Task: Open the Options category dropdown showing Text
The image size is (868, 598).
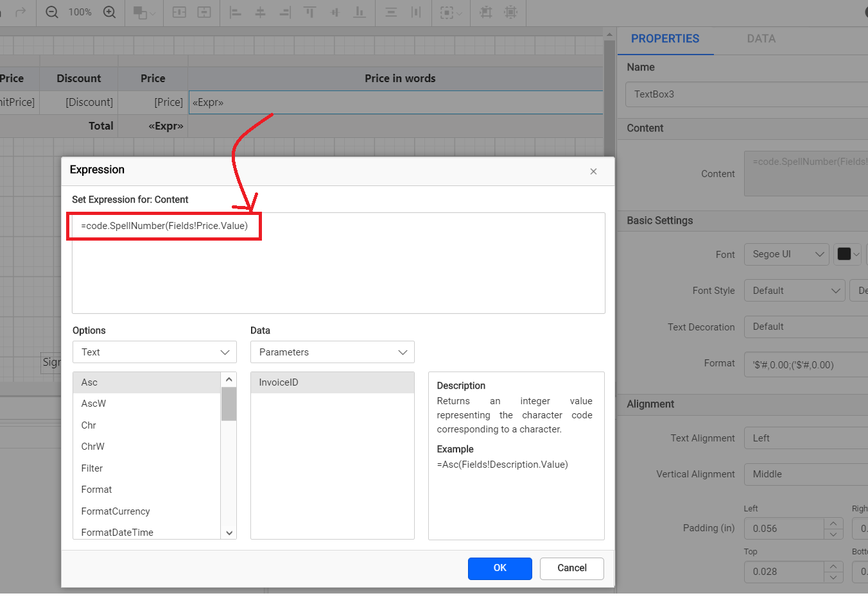Action: coord(154,352)
